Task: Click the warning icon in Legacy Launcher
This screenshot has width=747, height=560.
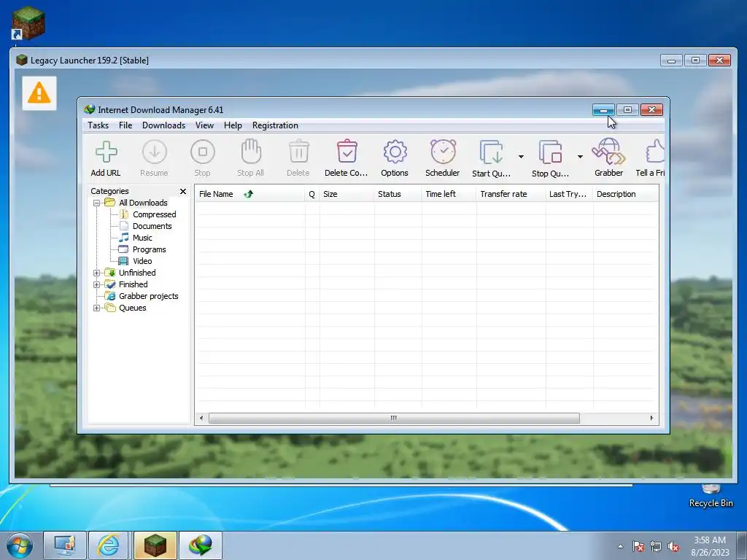Action: 39,93
